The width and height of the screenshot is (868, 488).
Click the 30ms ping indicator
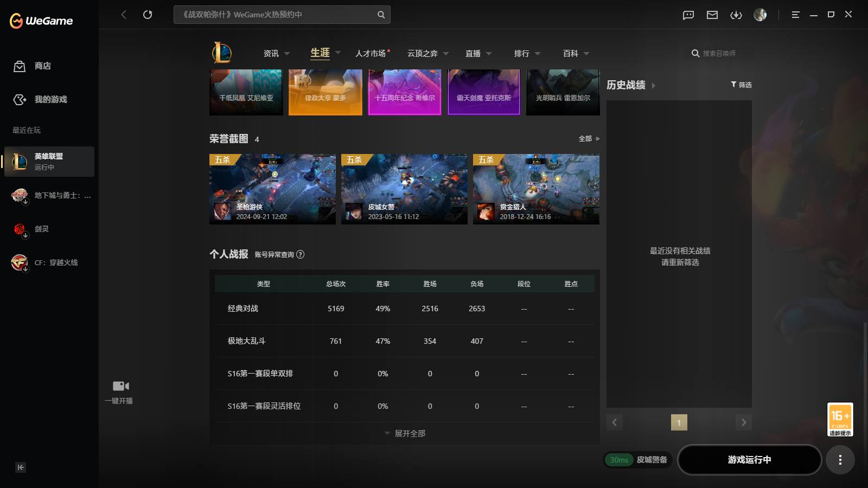point(619,460)
